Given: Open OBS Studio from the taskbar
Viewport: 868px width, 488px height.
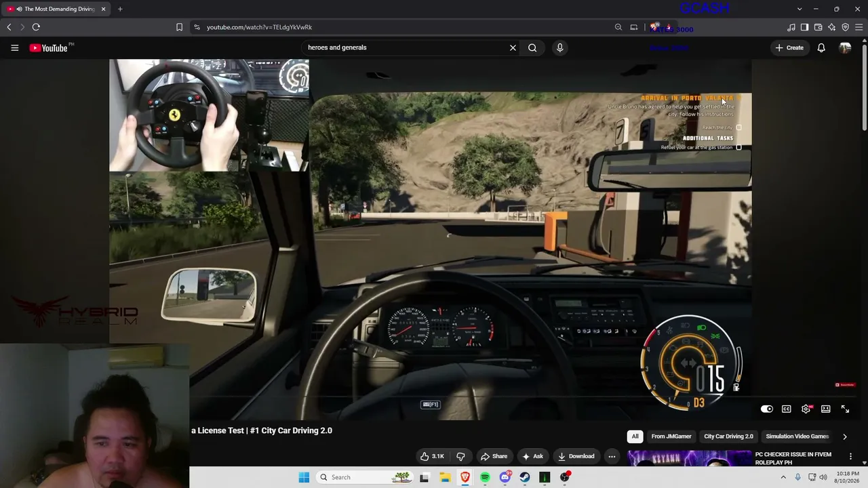Looking at the screenshot, I should coord(565,477).
